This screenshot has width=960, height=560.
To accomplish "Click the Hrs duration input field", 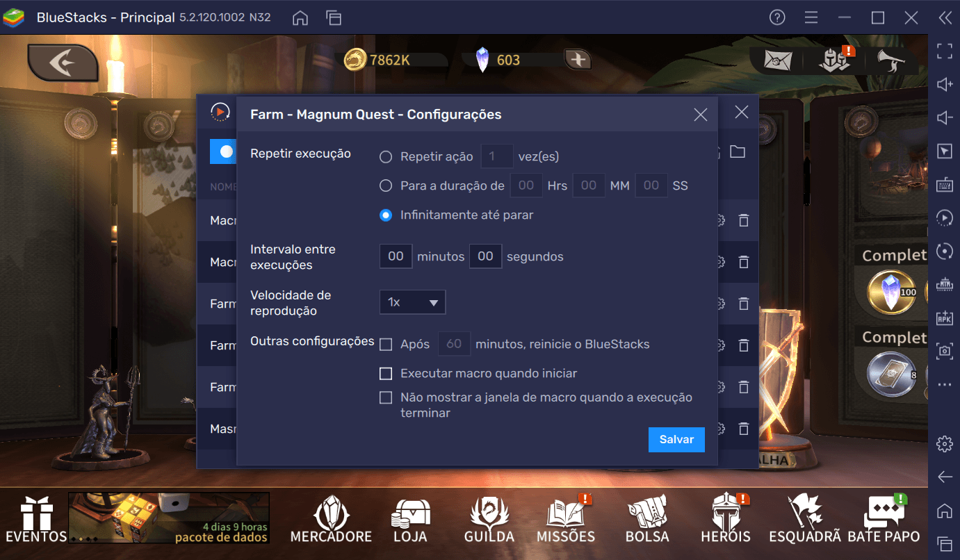I will [x=526, y=186].
